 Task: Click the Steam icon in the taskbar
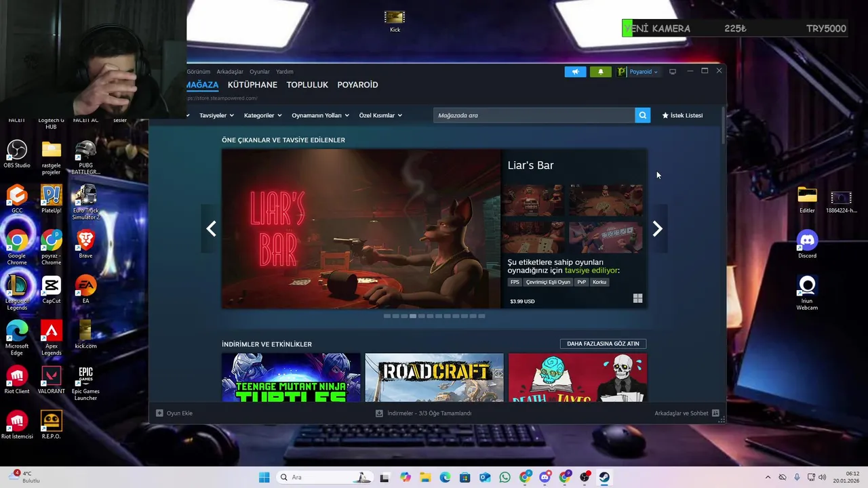pyautogui.click(x=604, y=477)
